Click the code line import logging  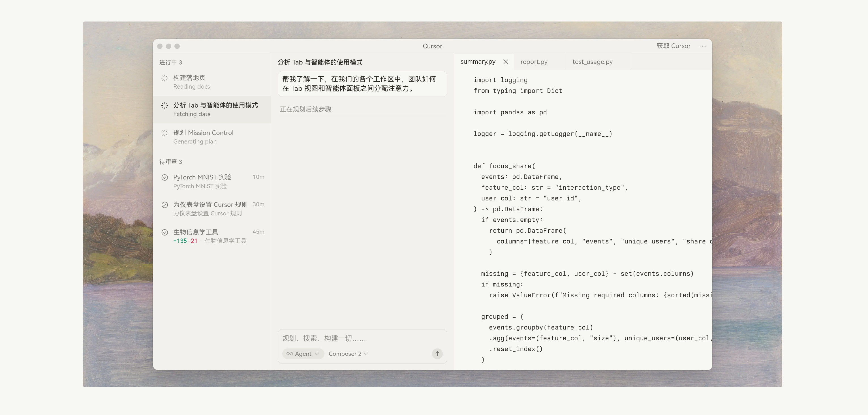point(500,80)
